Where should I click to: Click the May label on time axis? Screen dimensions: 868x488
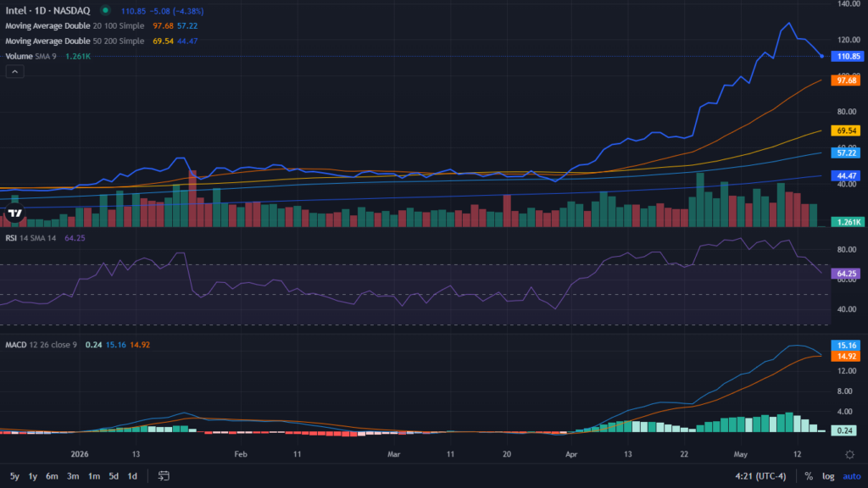coord(741,454)
